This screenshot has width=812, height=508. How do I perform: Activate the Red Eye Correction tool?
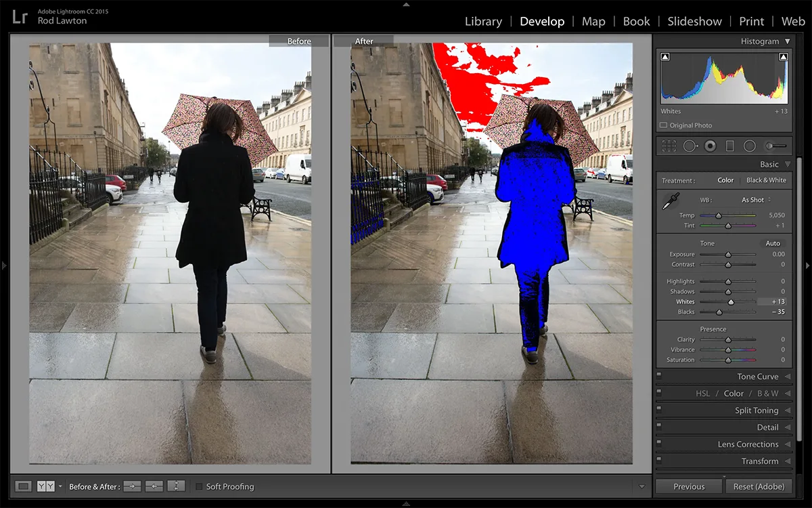(710, 146)
